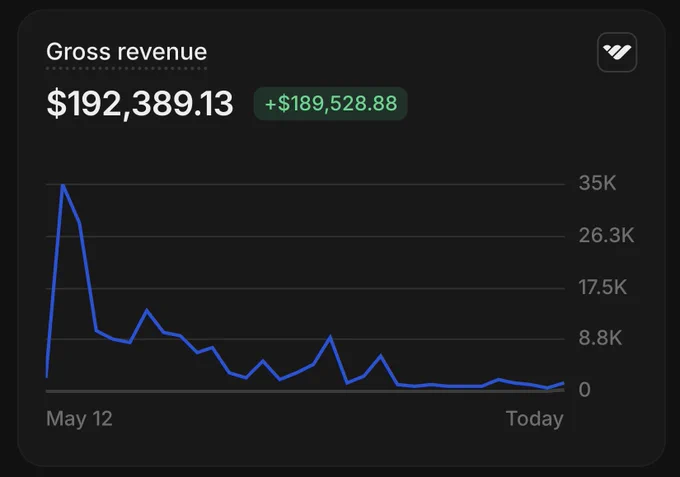This screenshot has height=477, width=680.
Task: Select the $192,389.13 total amount
Action: 140,104
